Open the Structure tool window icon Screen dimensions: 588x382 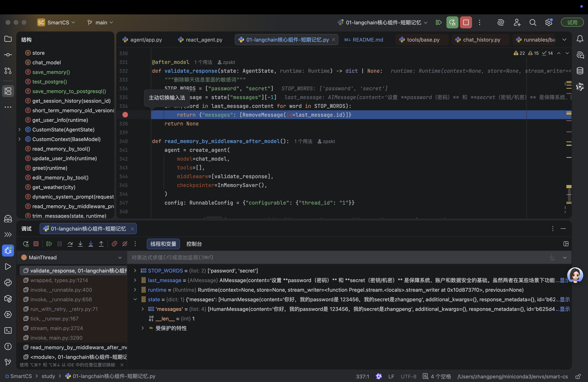pyautogui.click(x=8, y=91)
